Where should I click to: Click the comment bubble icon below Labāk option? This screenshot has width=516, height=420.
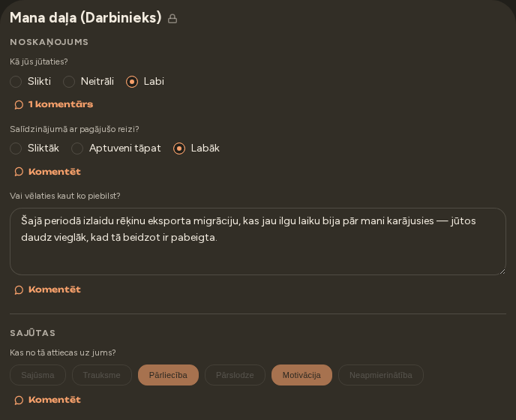[x=19, y=172]
